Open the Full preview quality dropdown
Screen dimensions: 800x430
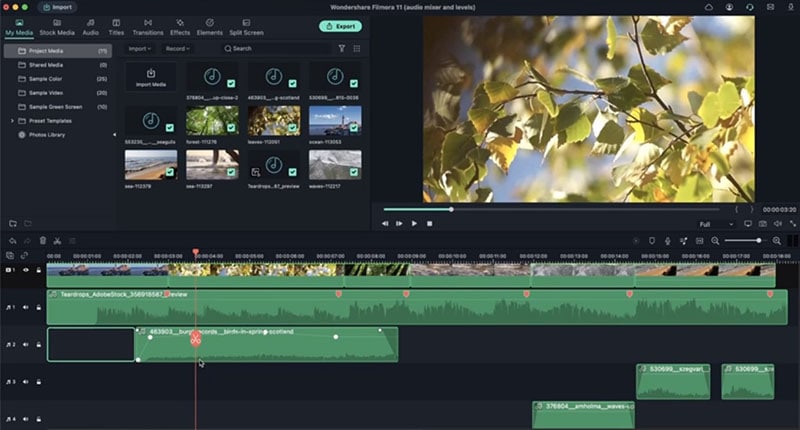tap(716, 224)
